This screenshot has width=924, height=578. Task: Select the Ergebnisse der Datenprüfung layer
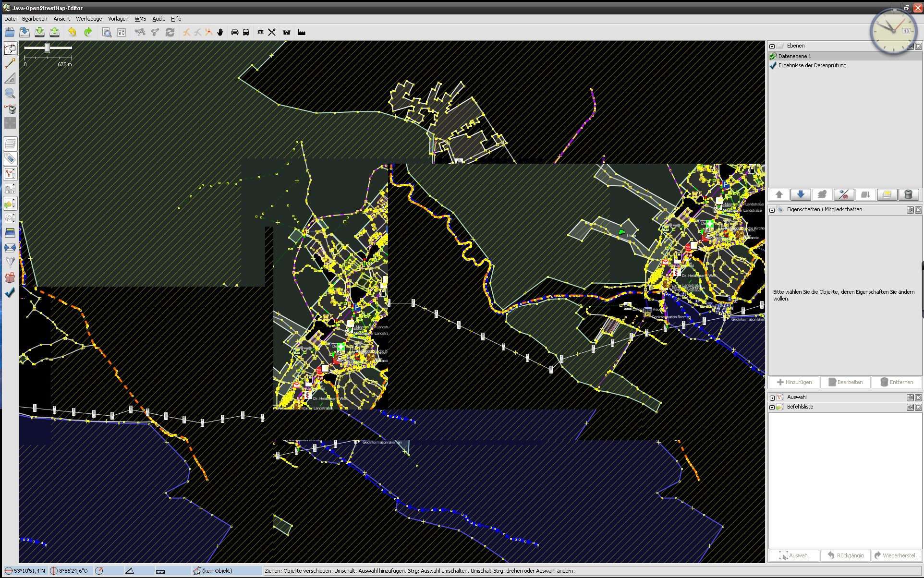click(x=812, y=65)
